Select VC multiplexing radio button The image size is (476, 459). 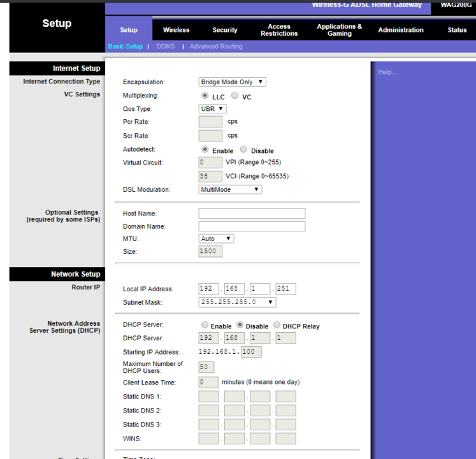point(234,96)
